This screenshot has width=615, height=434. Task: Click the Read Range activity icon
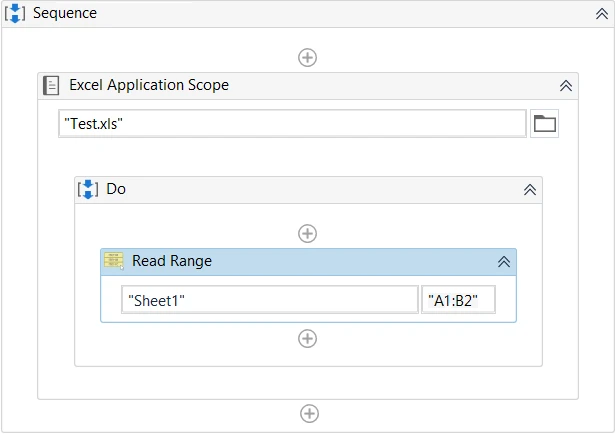click(114, 262)
